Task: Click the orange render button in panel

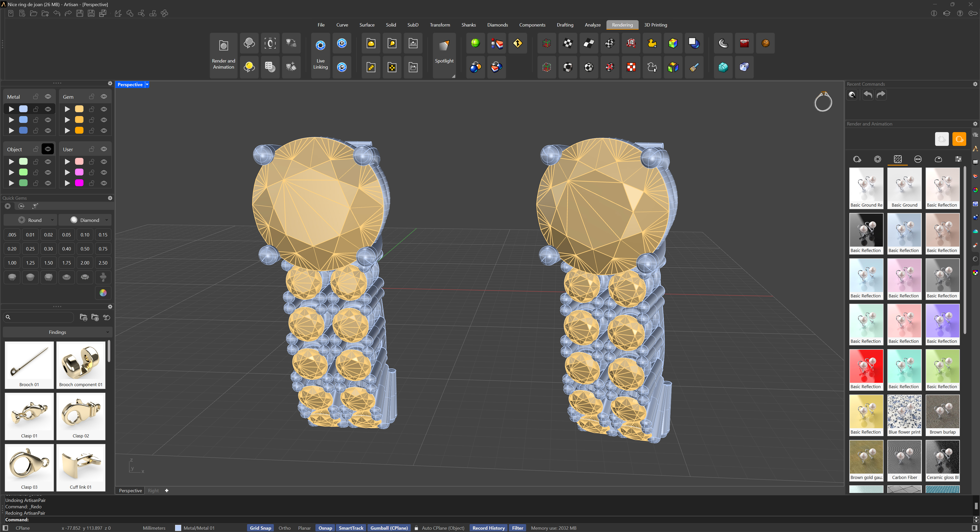Action: [x=959, y=139]
